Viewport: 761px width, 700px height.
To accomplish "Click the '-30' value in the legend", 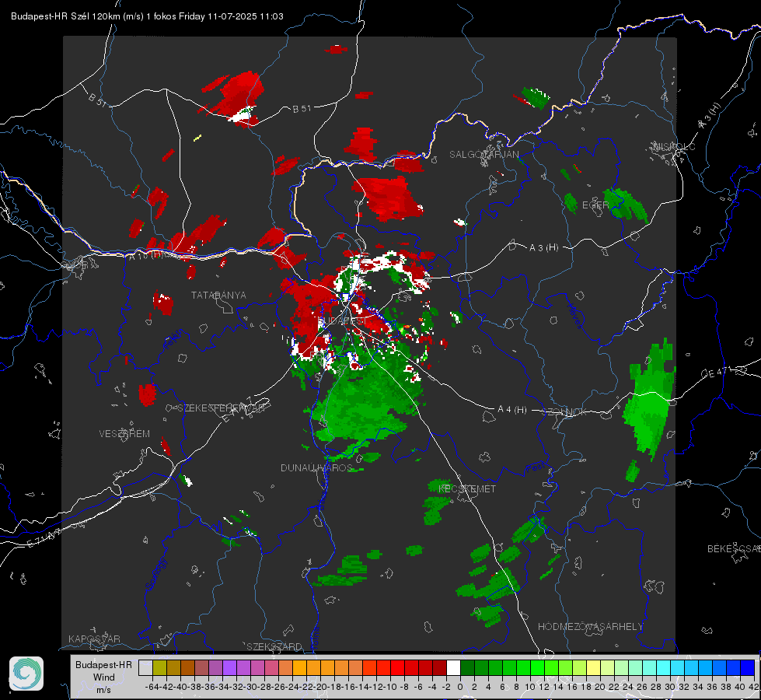I will [x=250, y=687].
